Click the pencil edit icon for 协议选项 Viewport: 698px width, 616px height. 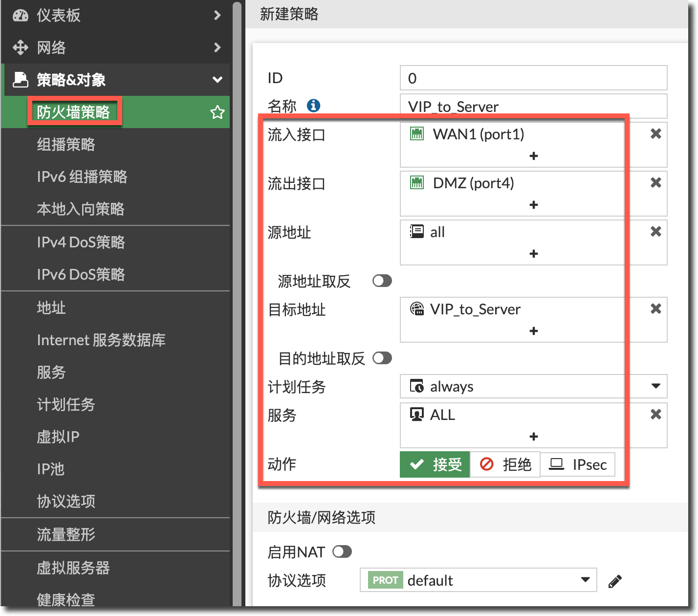pyautogui.click(x=614, y=581)
